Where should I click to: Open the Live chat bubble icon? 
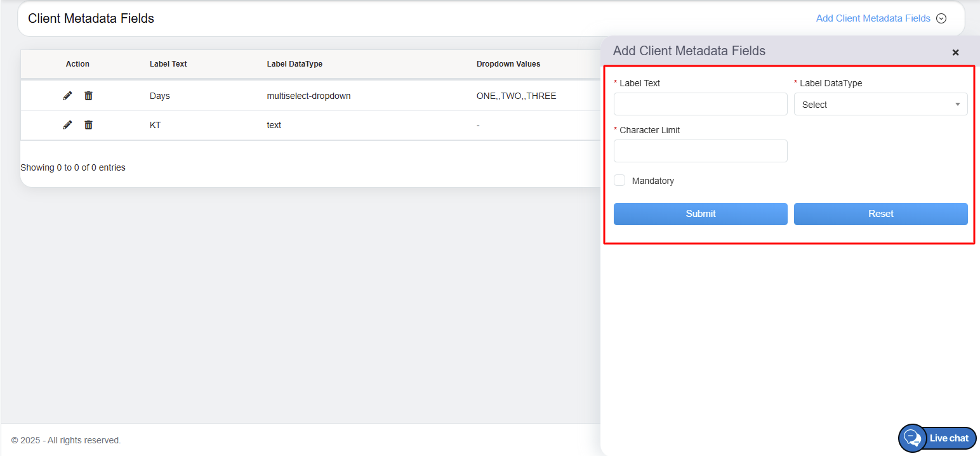912,438
